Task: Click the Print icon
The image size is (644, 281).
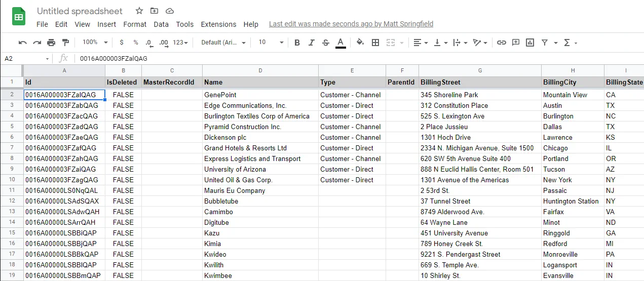Action: pos(51,43)
